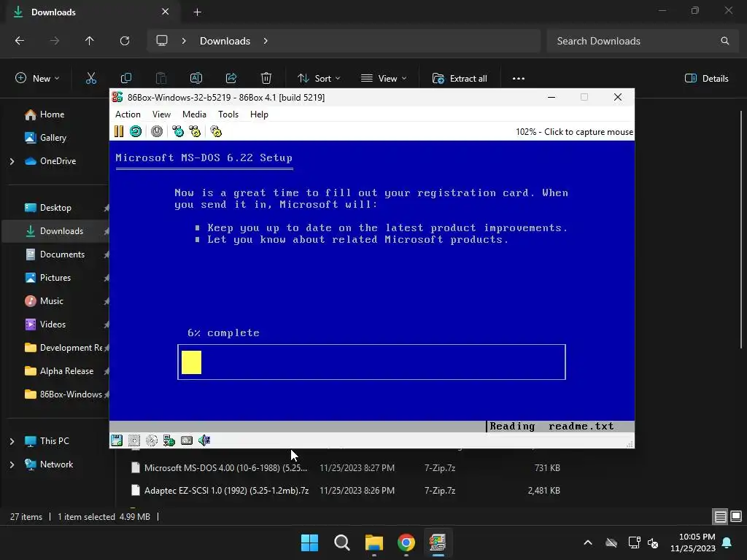The image size is (747, 560).
Task: Click the Delete trash icon
Action: (x=266, y=79)
